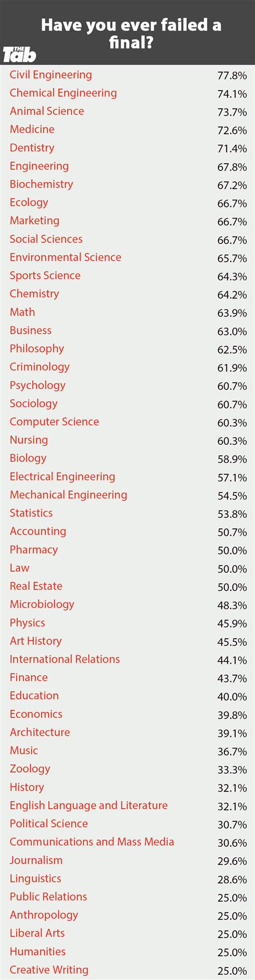Select the International Relations label
The width and height of the screenshot is (255, 980).
pyautogui.click(x=65, y=660)
